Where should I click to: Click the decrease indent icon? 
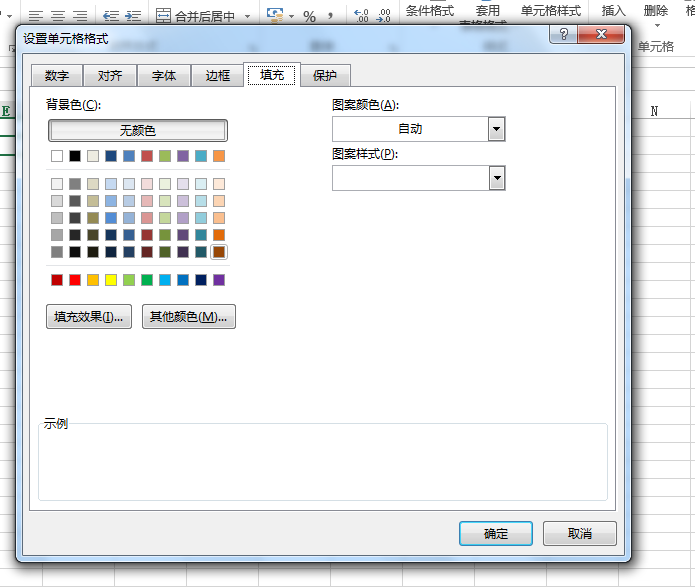point(111,16)
